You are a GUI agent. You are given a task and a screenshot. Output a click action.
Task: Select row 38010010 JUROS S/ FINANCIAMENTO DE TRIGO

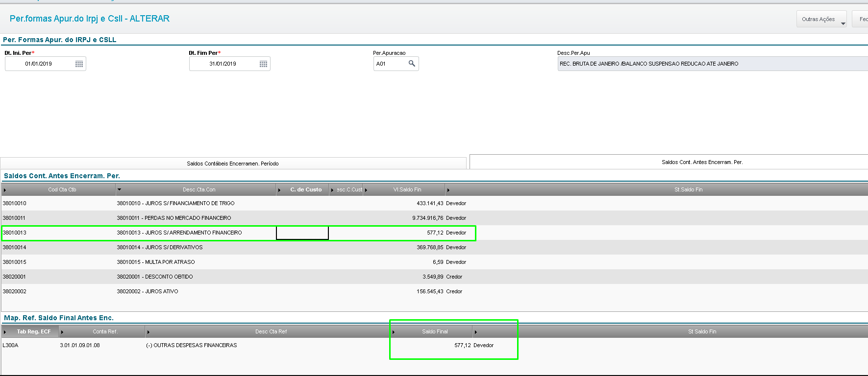435,203
